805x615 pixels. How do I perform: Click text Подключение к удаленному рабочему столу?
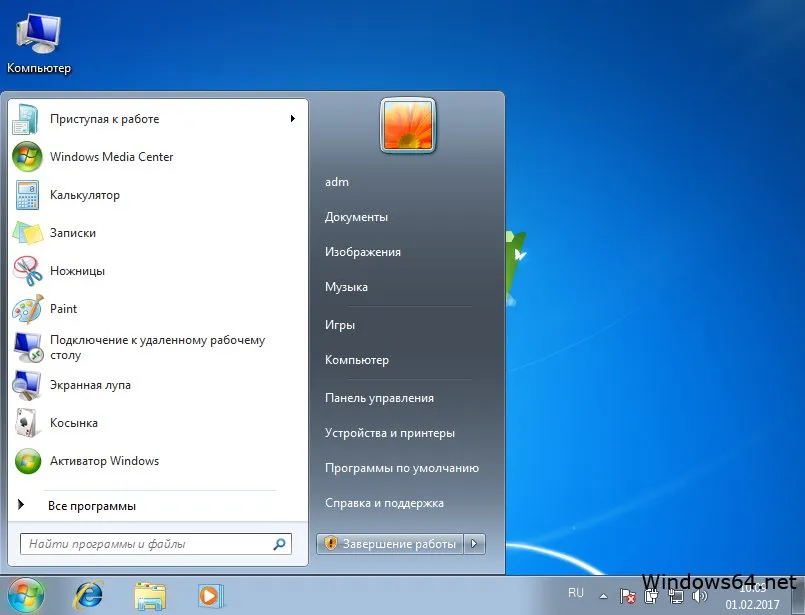click(157, 348)
